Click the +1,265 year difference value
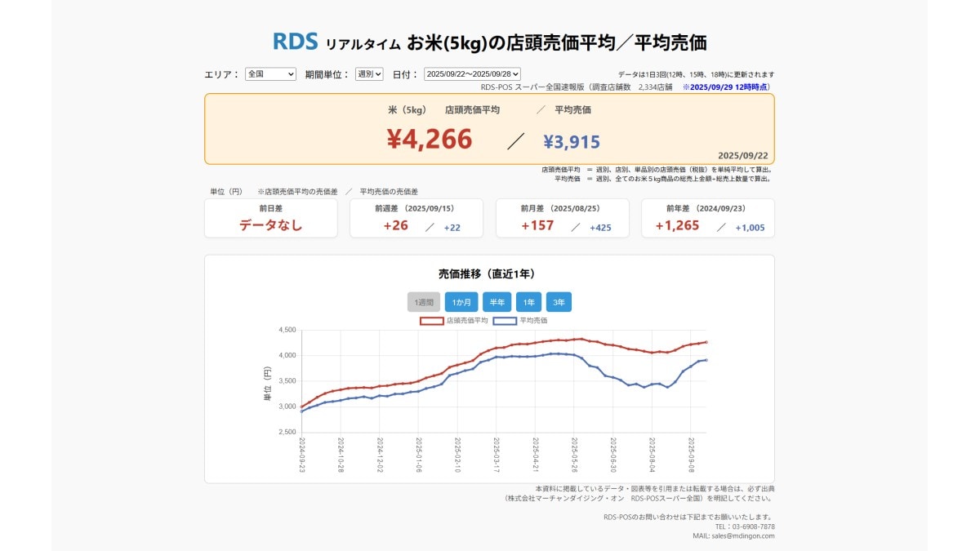The image size is (980, 551). pyautogui.click(x=677, y=225)
